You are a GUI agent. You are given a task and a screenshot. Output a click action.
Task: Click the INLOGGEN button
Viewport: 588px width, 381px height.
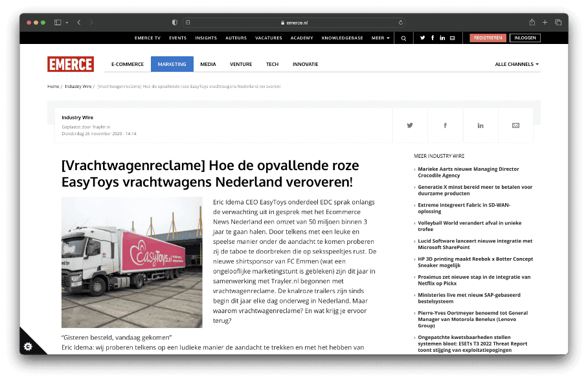(x=525, y=38)
